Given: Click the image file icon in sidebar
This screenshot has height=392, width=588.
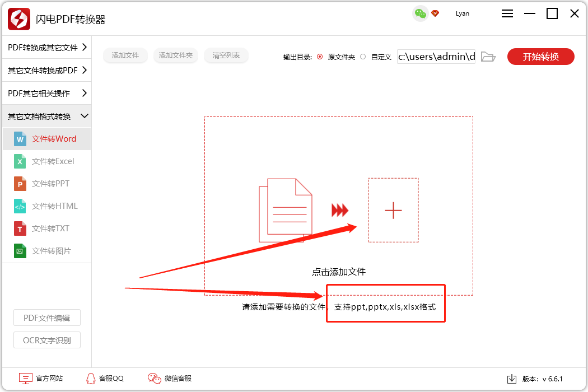Looking at the screenshot, I should (20, 251).
